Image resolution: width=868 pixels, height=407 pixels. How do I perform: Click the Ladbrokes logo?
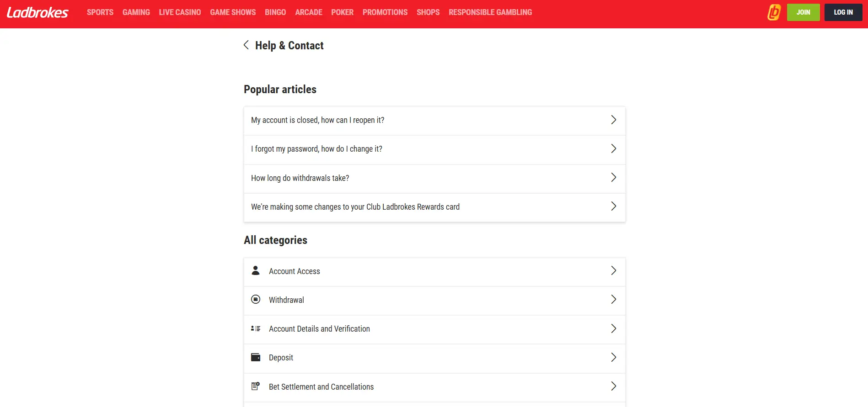tap(38, 12)
